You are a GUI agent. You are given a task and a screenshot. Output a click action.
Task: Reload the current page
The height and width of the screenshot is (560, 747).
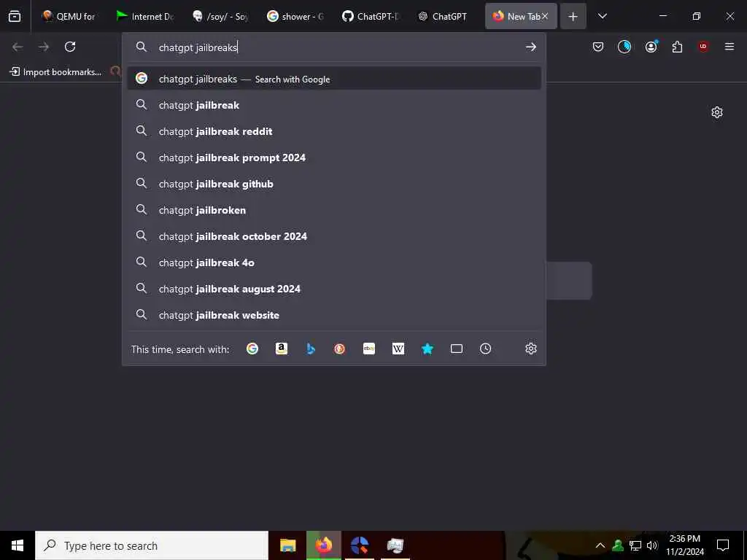coord(70,47)
